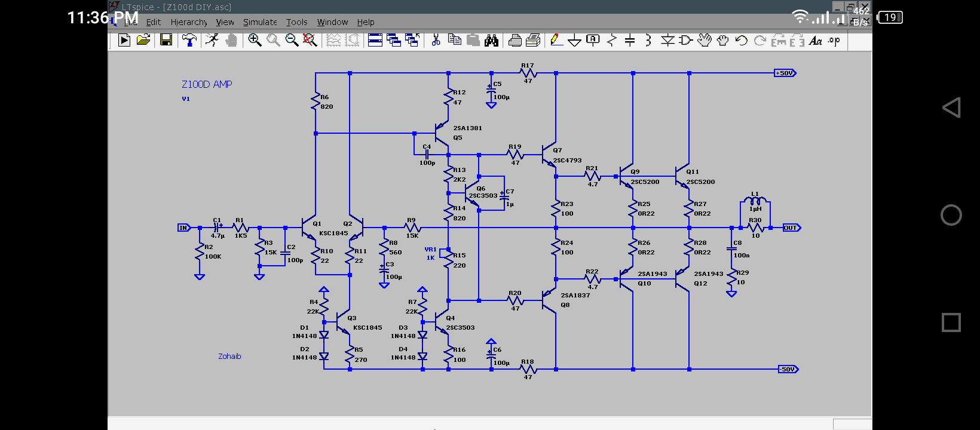Place a ground symbol
Screen dimensions: 980x430
point(574,40)
